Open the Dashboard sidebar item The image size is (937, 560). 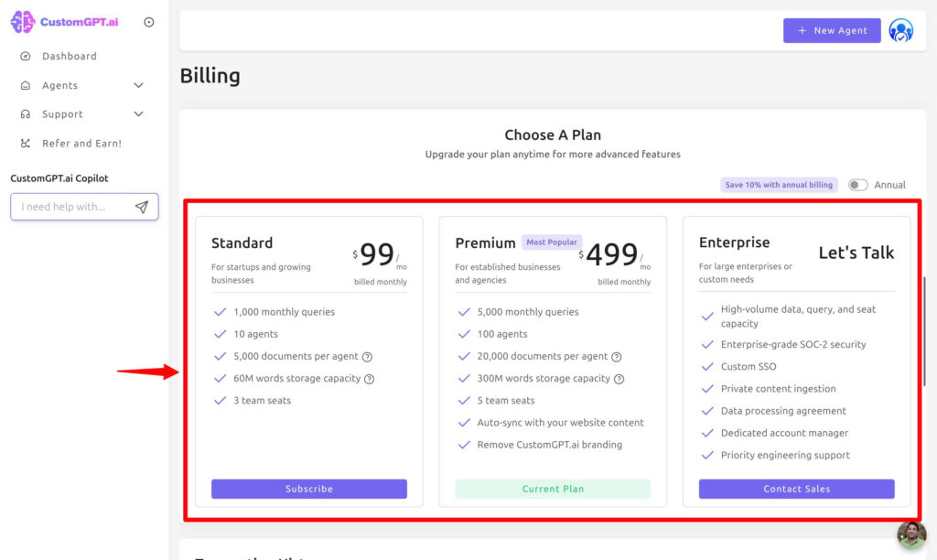click(x=69, y=56)
